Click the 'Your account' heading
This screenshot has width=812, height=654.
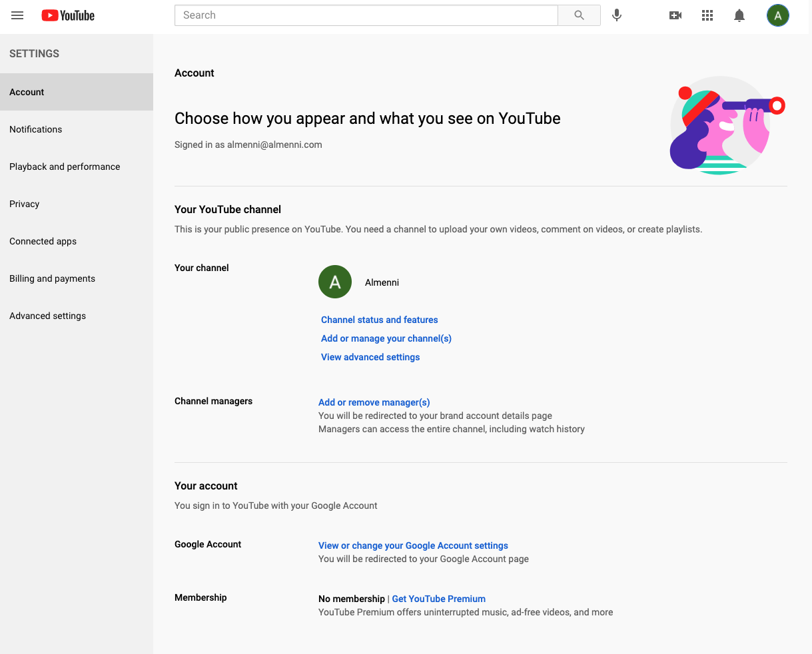206,486
